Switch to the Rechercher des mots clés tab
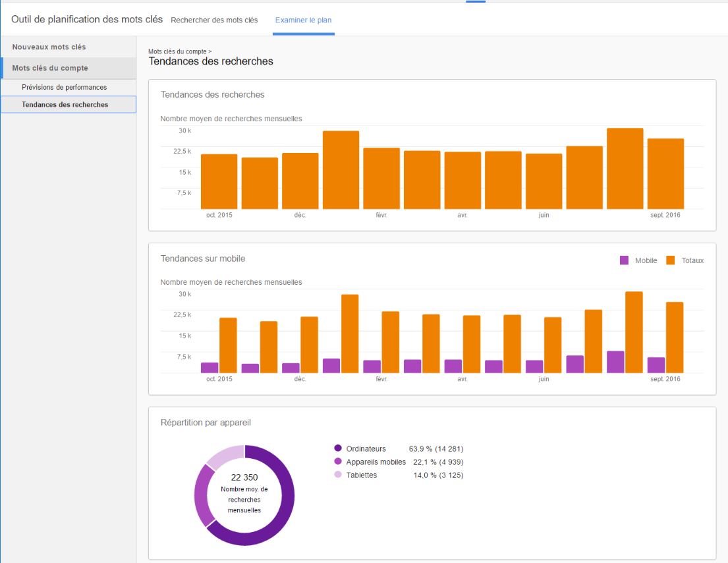 coord(214,20)
